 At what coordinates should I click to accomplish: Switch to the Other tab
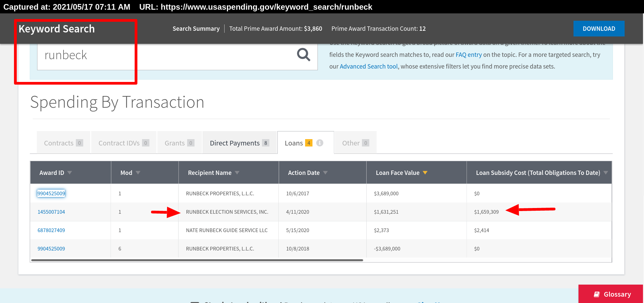point(356,143)
